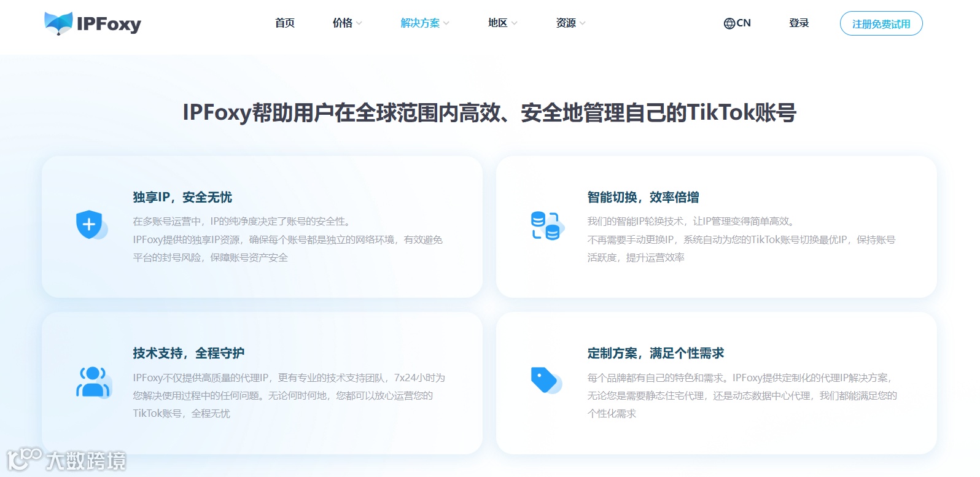This screenshot has height=477, width=980.
Task: Select the 智能切换，效率倍增 card heading
Action: [x=643, y=197]
